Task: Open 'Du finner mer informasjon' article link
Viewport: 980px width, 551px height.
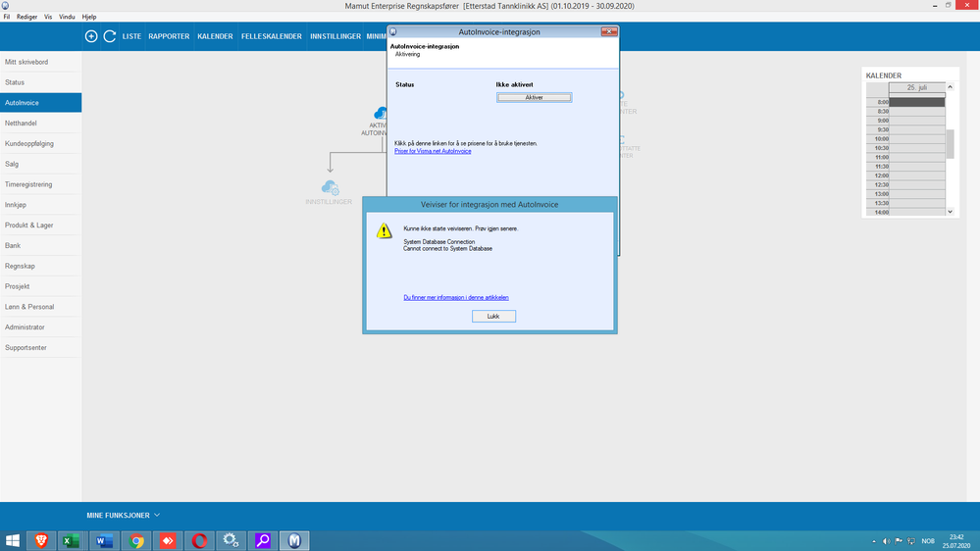Action: coord(456,297)
